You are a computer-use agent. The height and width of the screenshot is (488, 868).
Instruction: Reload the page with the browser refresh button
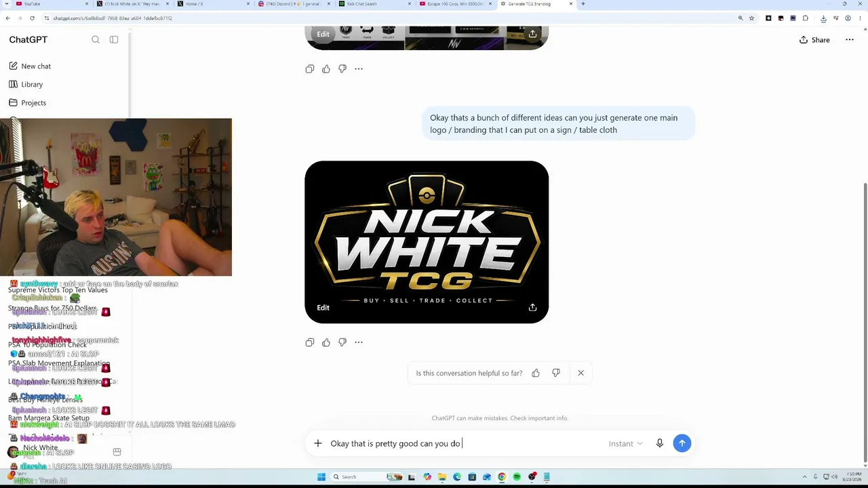point(32,18)
